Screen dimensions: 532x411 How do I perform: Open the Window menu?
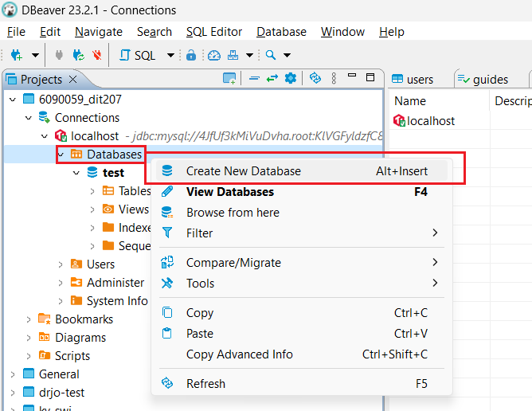tap(342, 32)
